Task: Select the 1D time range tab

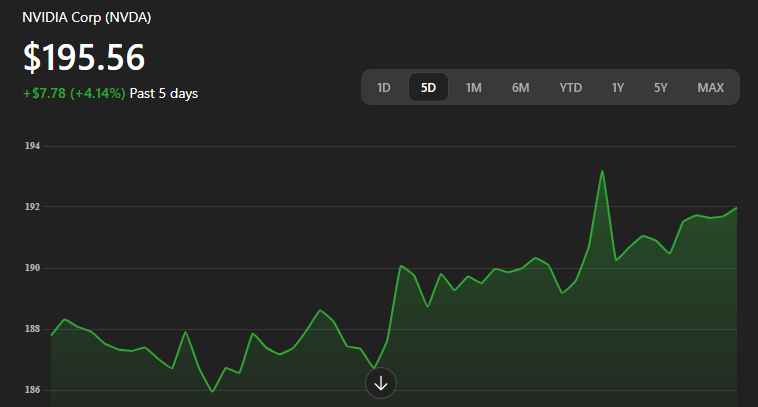Action: pyautogui.click(x=384, y=87)
